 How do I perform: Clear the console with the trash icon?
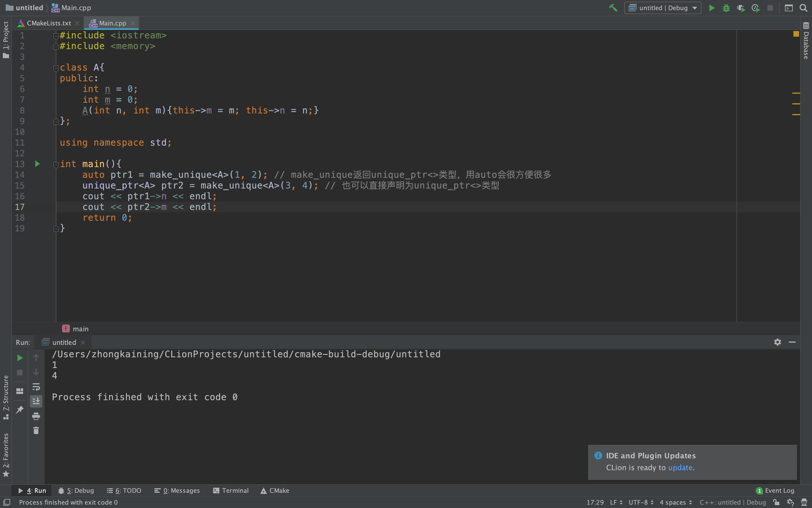(36, 431)
